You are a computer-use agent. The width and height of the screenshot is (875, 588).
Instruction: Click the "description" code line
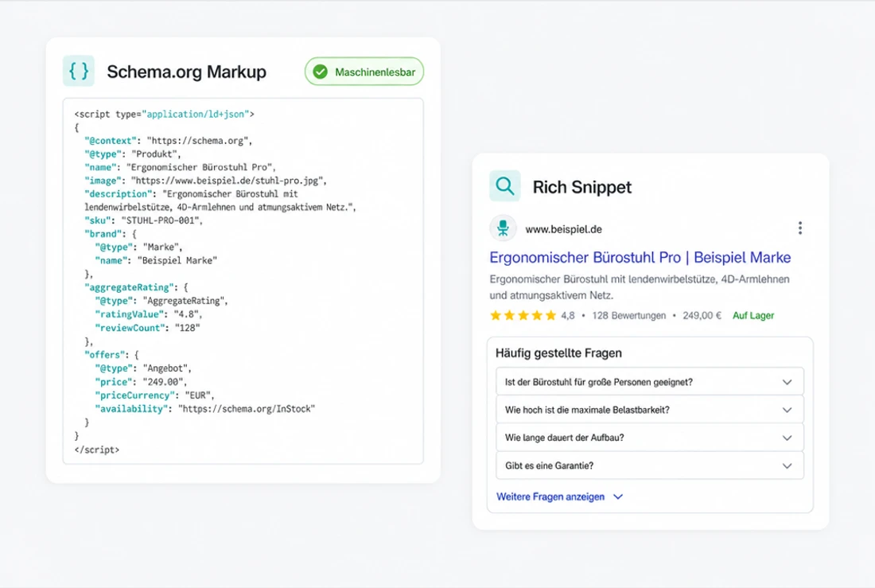(220, 201)
